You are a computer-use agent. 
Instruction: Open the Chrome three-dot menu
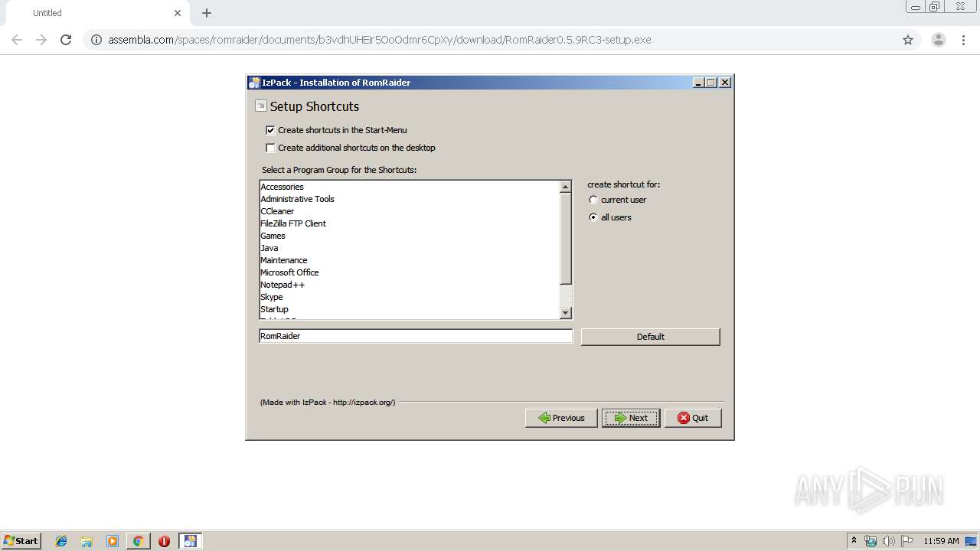pos(963,40)
